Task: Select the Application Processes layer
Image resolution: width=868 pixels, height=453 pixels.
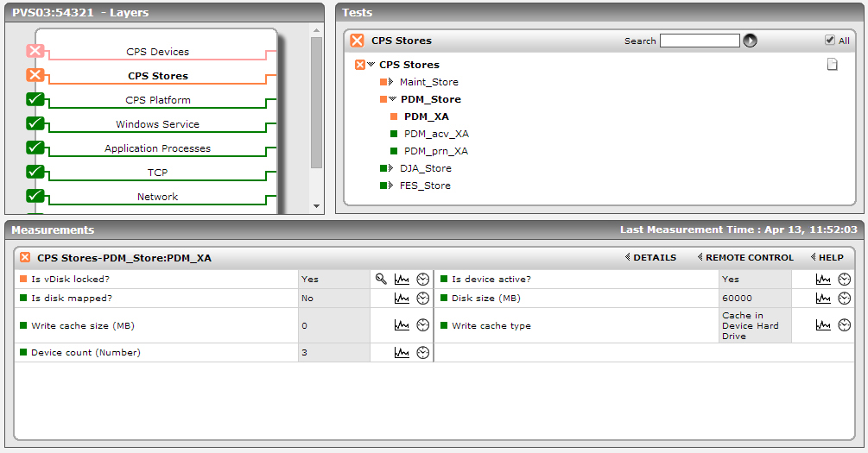Action: [x=158, y=148]
